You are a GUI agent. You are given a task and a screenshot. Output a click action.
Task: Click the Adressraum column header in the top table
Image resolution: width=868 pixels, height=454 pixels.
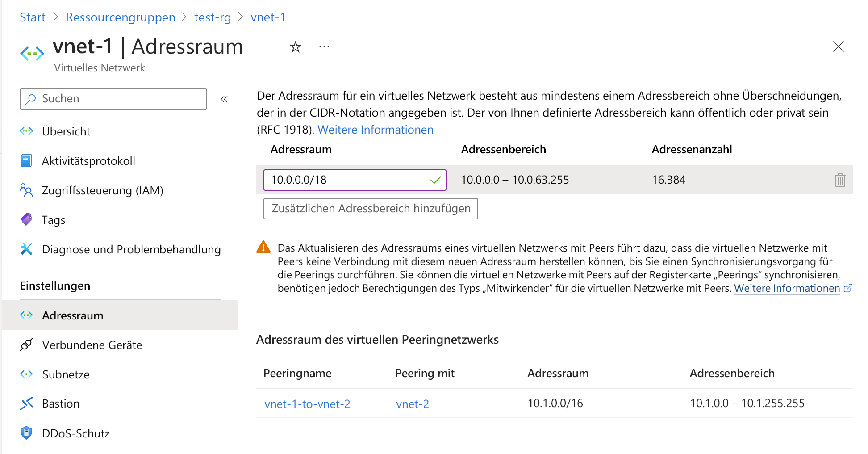[x=301, y=149]
